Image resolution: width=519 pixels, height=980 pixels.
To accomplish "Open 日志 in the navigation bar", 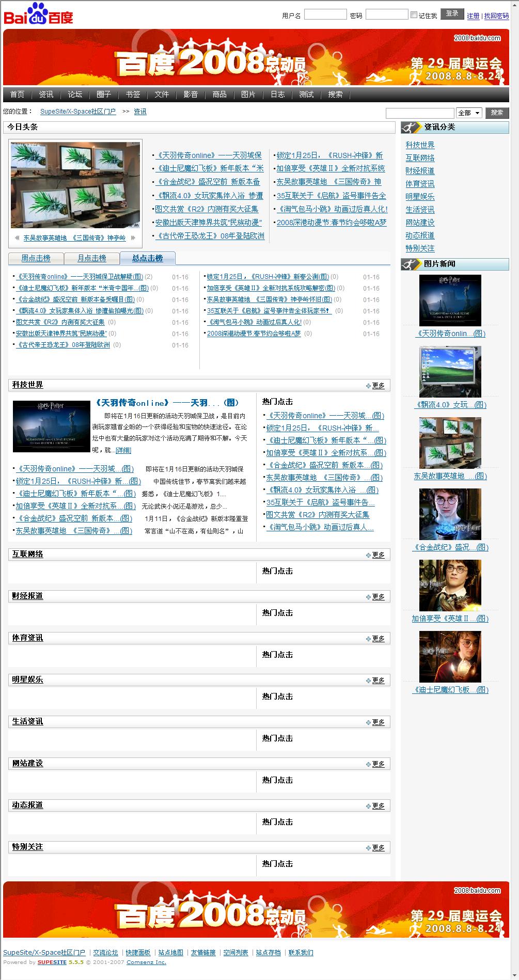I will point(277,94).
